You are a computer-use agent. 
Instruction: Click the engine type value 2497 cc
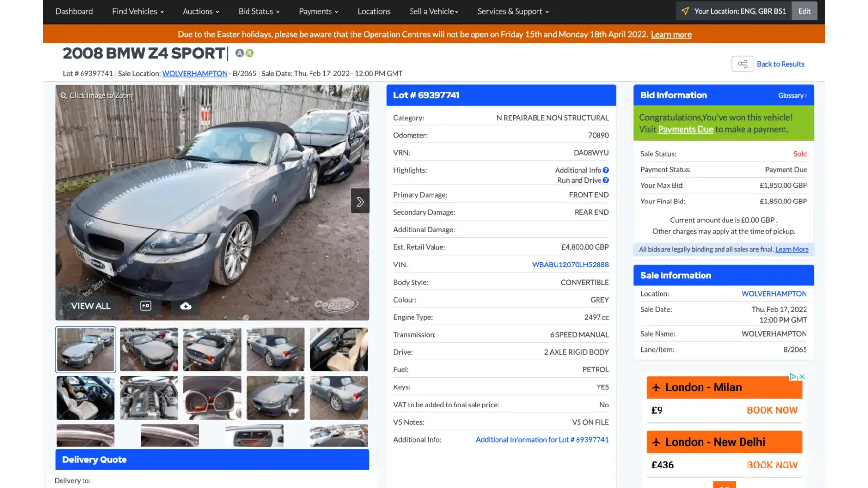tap(597, 317)
